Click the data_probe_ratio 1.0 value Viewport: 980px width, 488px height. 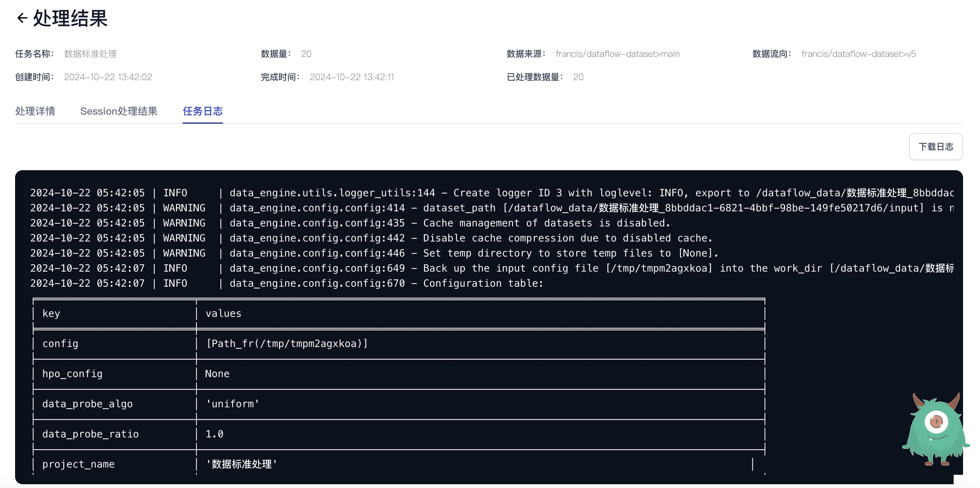(x=215, y=434)
